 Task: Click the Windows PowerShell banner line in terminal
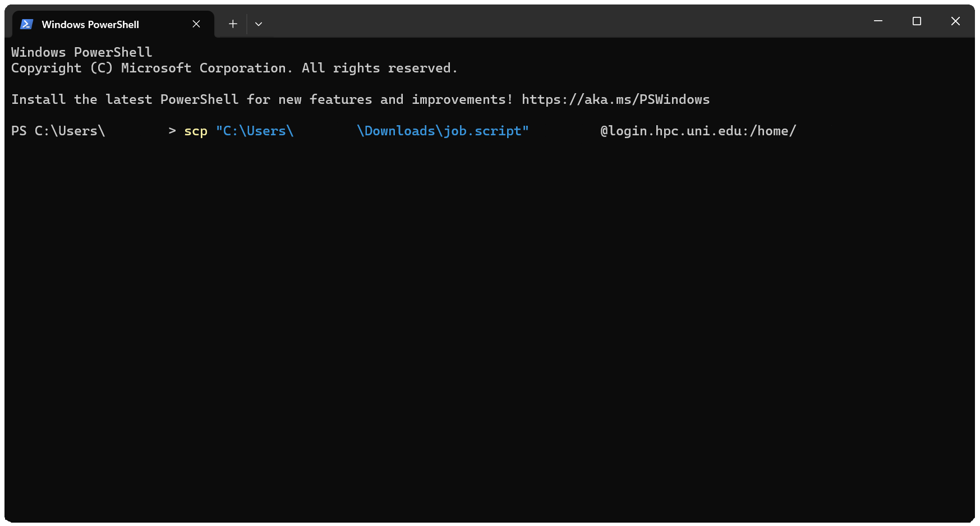(x=81, y=53)
